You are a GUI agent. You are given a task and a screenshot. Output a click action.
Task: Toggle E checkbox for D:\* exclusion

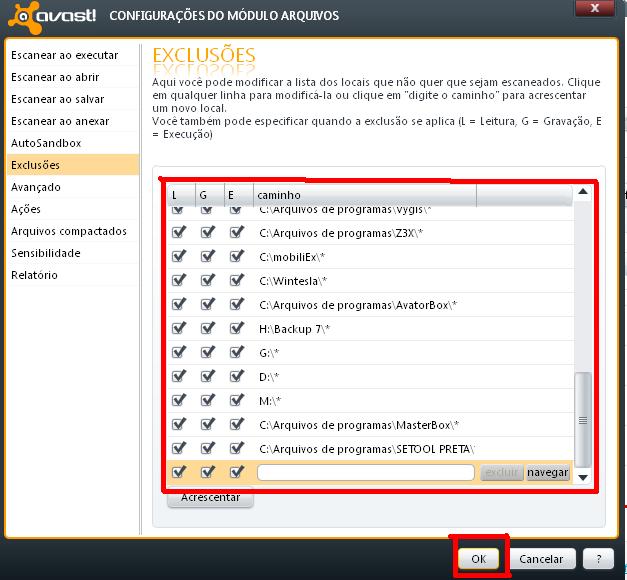[237, 376]
